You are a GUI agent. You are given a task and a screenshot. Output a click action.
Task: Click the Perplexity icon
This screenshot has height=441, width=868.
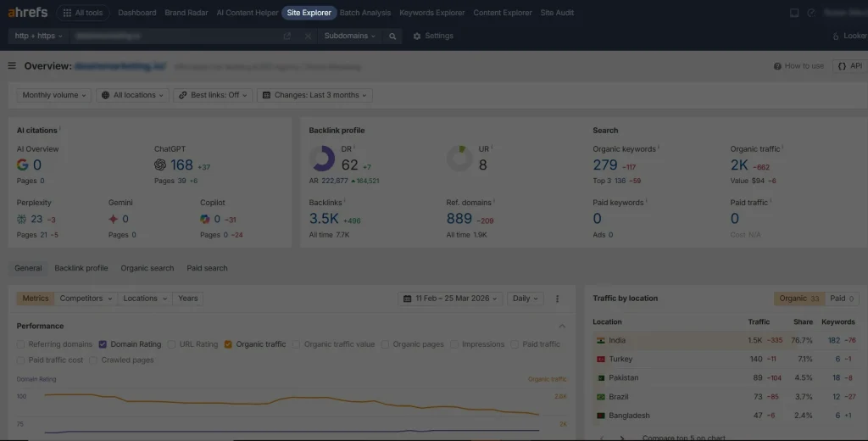pos(21,220)
